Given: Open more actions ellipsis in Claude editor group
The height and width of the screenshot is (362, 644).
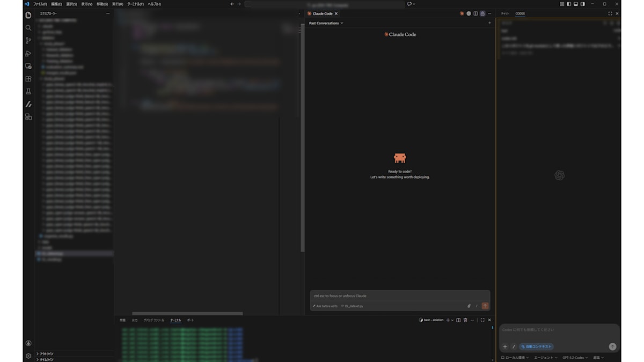Looking at the screenshot, I should pos(489,13).
